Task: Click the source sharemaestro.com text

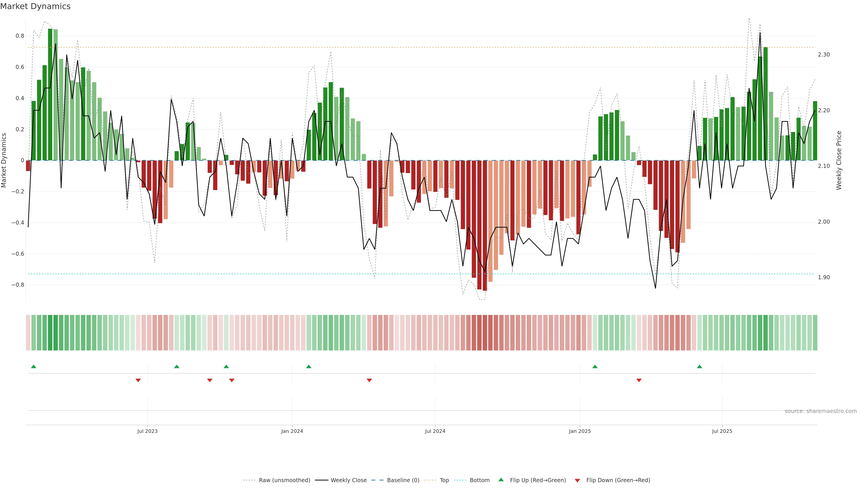Action: [821, 411]
